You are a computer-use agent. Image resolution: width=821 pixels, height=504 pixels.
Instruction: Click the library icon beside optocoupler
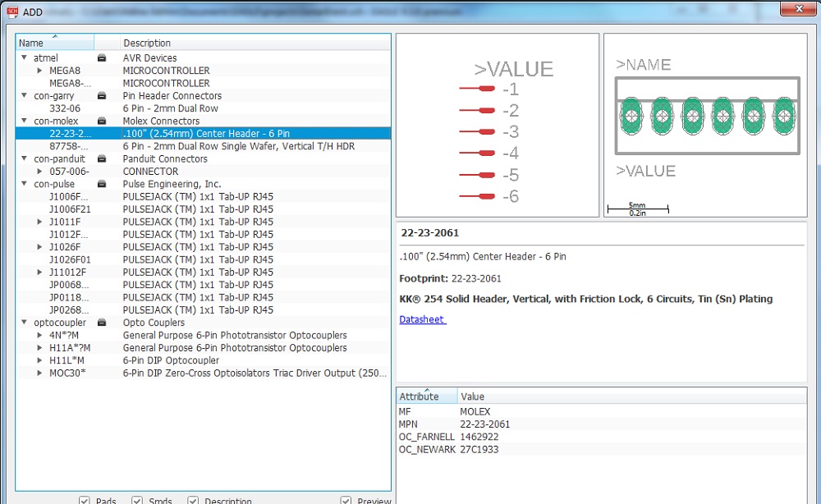(102, 323)
